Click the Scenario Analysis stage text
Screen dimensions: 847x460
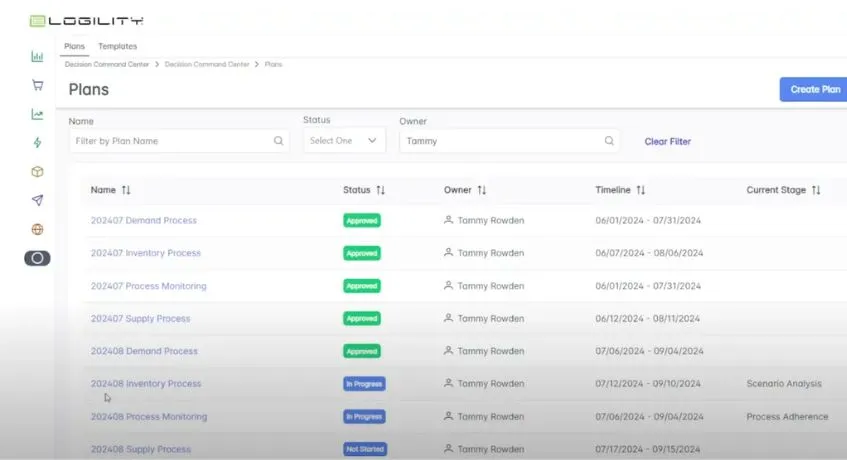[x=784, y=383]
